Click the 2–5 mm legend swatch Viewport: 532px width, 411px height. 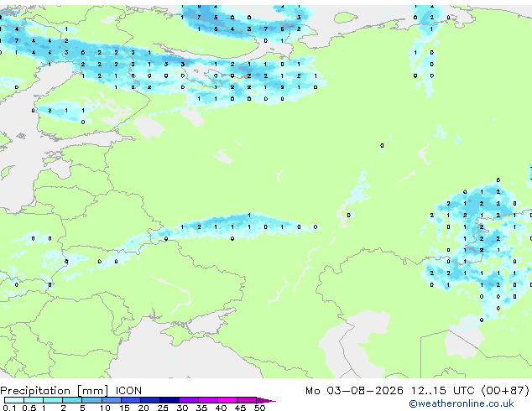(x=72, y=400)
